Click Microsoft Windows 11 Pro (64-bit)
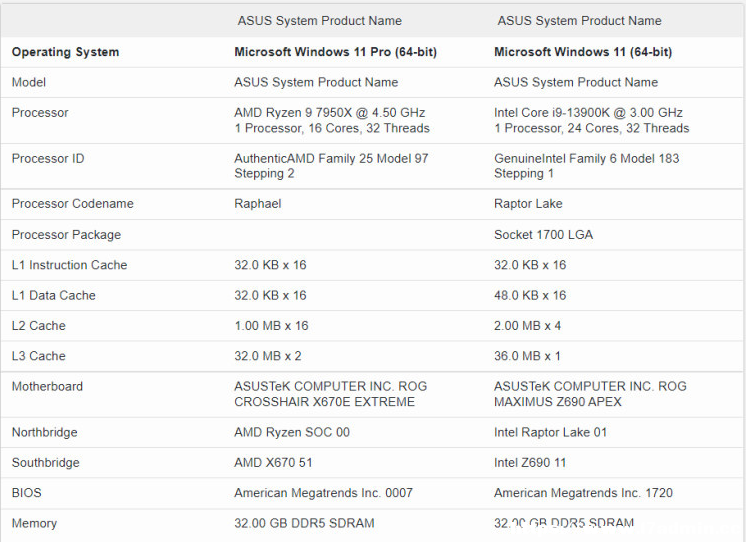This screenshot has height=542, width=746. [335, 52]
